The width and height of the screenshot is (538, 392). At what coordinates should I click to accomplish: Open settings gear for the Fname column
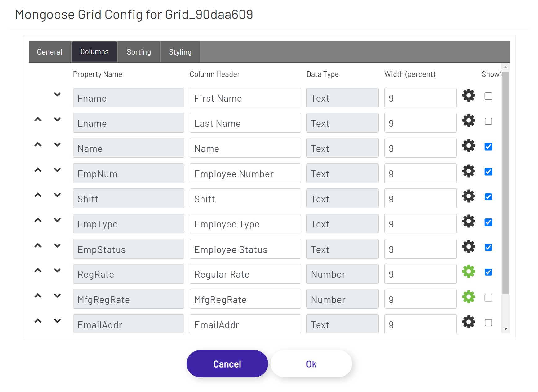[469, 96]
